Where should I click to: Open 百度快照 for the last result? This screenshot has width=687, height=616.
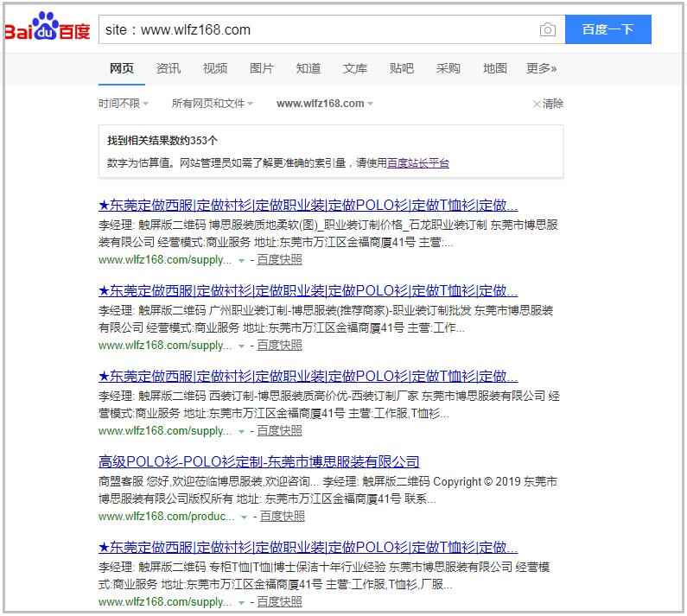[279, 601]
